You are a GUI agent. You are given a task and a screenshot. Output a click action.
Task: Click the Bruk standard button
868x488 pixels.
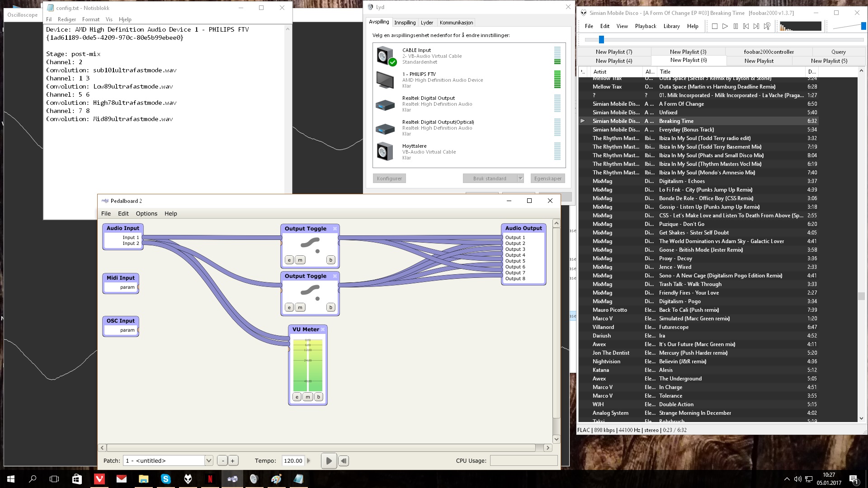pyautogui.click(x=490, y=178)
